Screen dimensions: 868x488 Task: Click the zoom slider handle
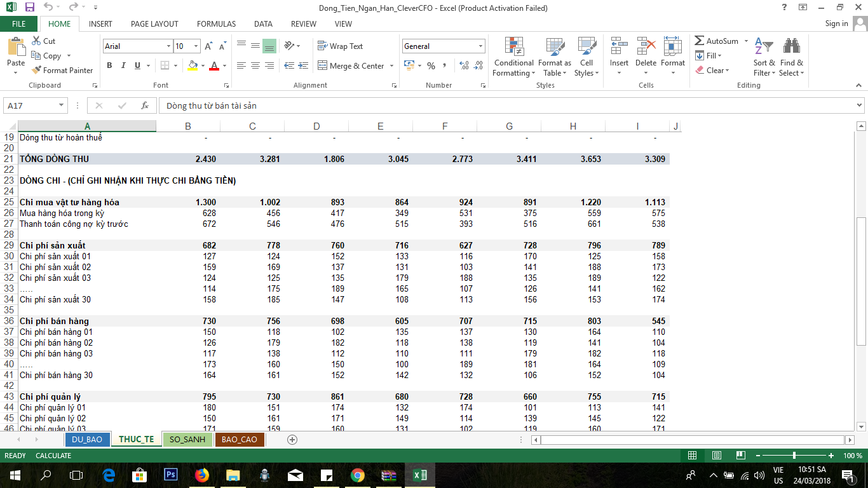pos(794,456)
